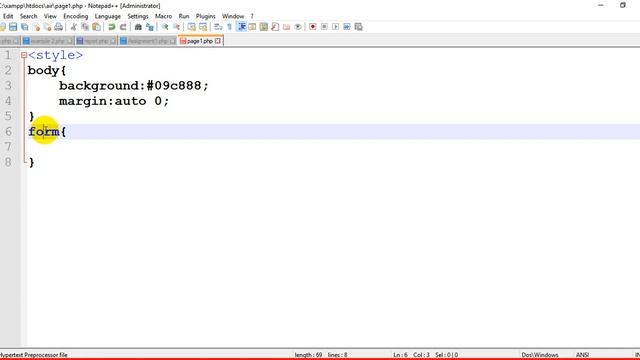640x360 pixels.
Task: Copy the selection with the toolbar Copy icon
Action: [x=85, y=27]
